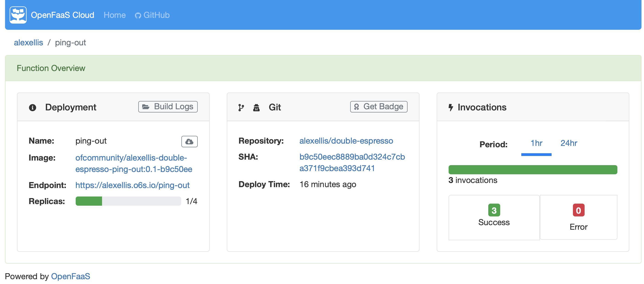
Task: Open alexellis/double-espresso repository link
Action: pyautogui.click(x=346, y=141)
